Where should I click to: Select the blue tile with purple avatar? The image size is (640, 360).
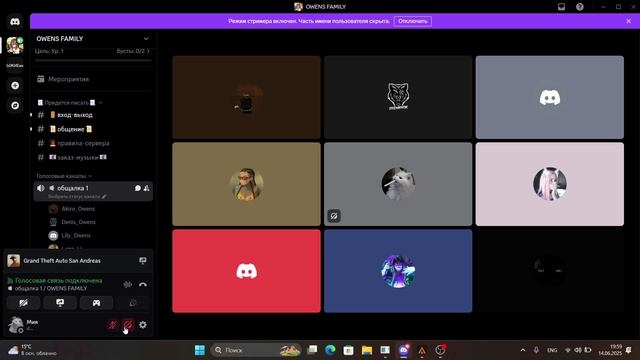tap(398, 271)
